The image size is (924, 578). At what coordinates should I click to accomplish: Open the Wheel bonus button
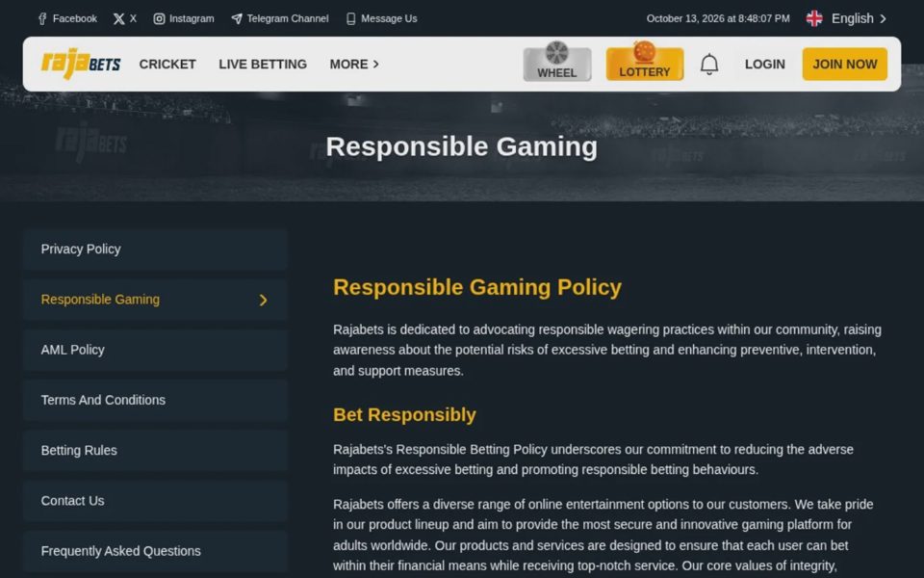[557, 64]
